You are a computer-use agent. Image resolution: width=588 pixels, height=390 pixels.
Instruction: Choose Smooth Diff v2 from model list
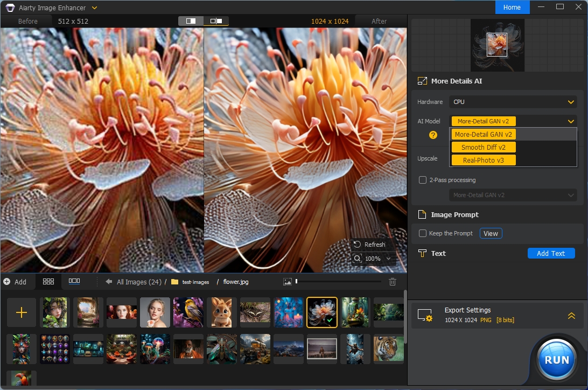pyautogui.click(x=484, y=147)
